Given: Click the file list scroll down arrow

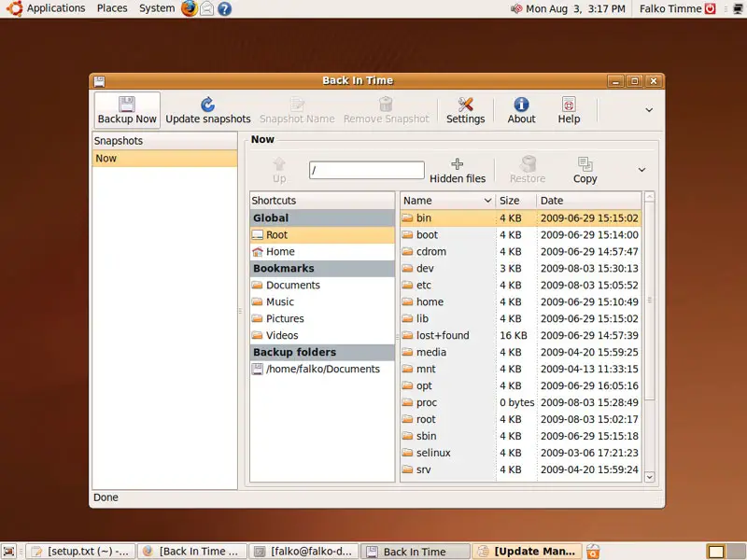Looking at the screenshot, I should pyautogui.click(x=649, y=477).
